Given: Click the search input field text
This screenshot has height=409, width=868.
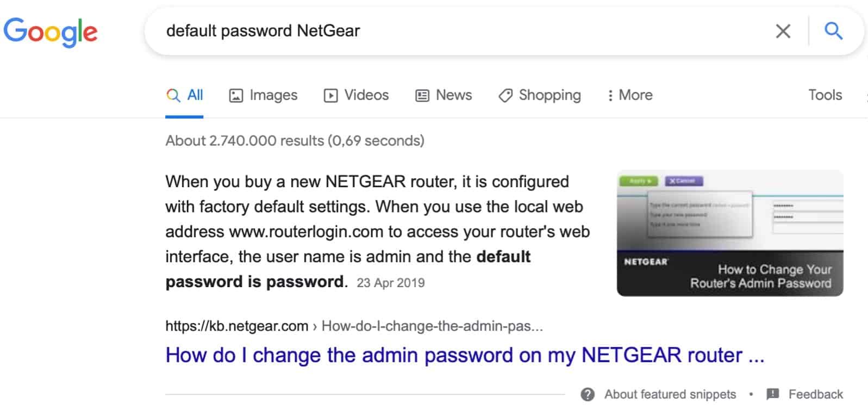Looking at the screenshot, I should tap(263, 31).
